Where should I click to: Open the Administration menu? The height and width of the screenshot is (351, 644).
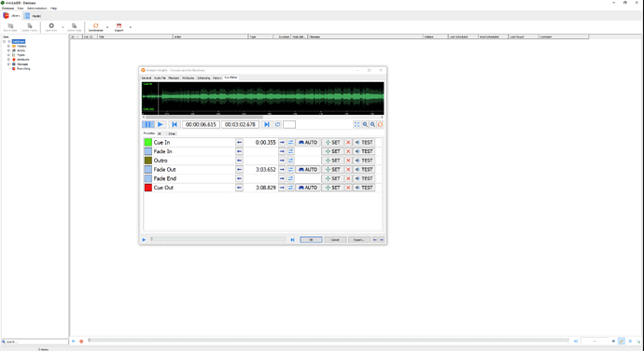[37, 8]
